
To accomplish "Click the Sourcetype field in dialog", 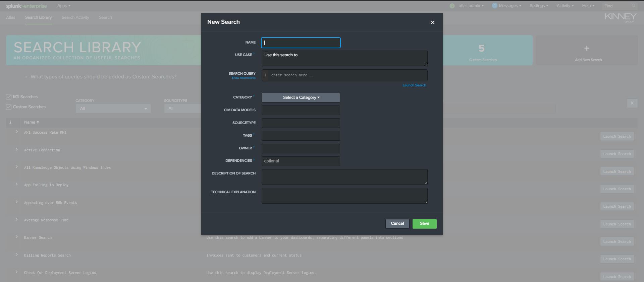I will (301, 123).
